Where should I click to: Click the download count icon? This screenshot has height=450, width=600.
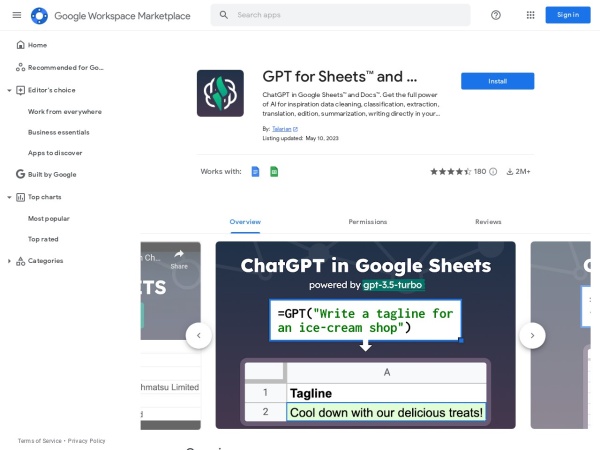point(510,172)
